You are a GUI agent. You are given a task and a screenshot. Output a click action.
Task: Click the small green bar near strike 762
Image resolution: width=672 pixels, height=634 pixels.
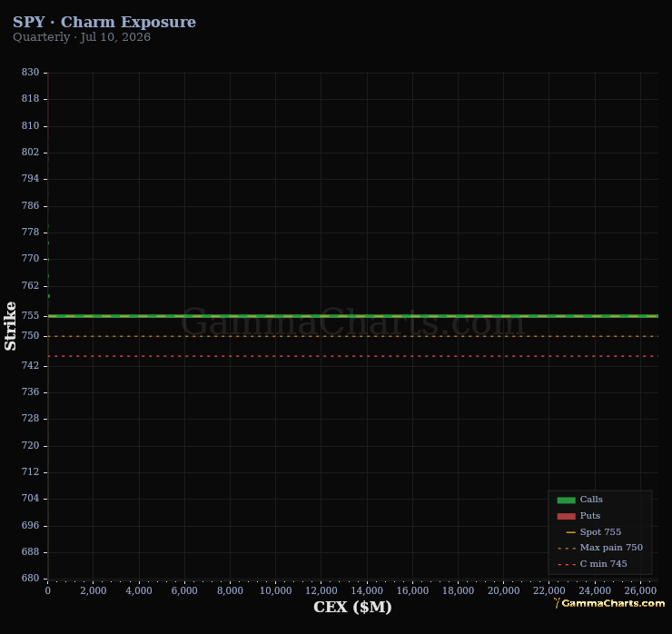pyautogui.click(x=49, y=296)
